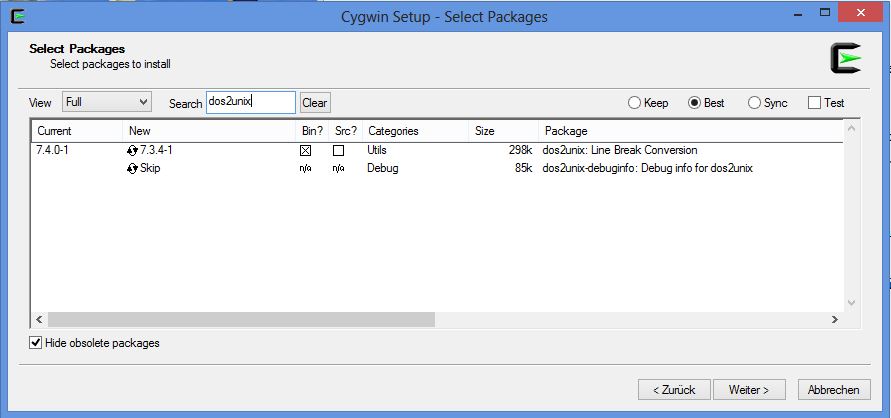The height and width of the screenshot is (418, 891).
Task: Check the Src? box for dos2unix
Action: coord(339,151)
